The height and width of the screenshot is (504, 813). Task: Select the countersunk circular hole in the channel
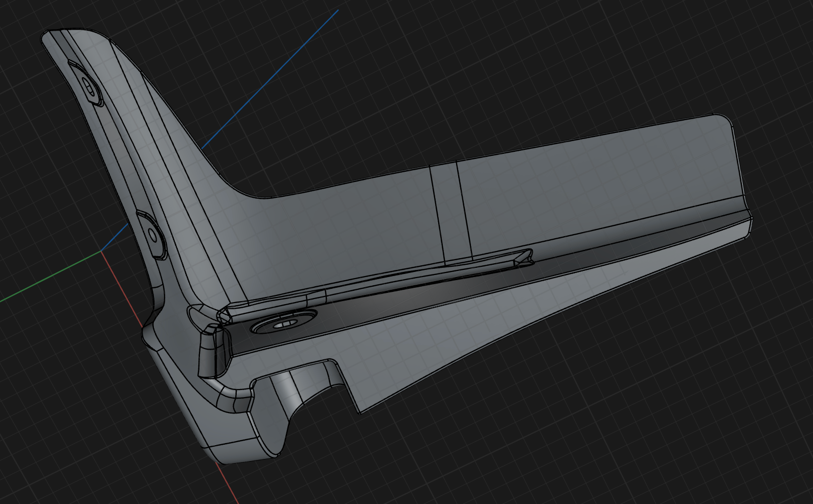coord(283,325)
